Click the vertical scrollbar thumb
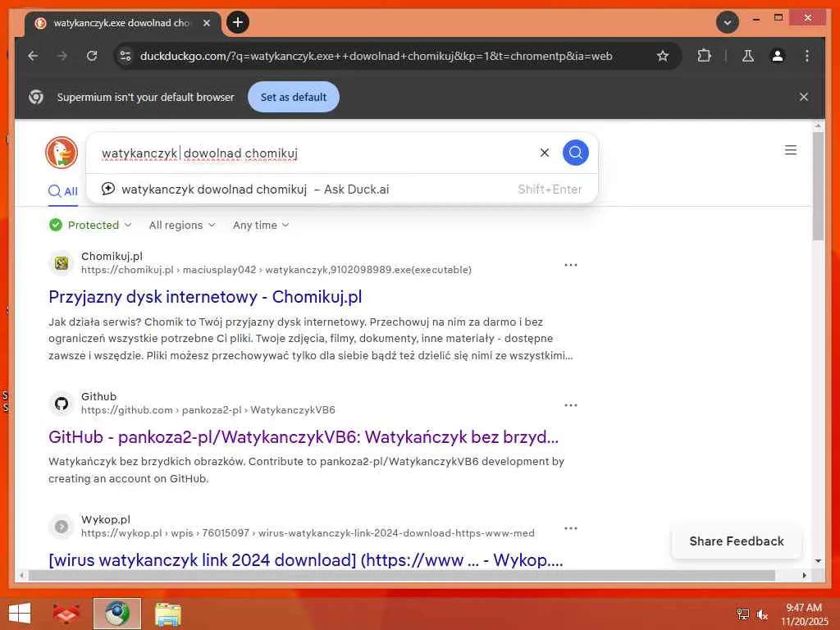This screenshot has height=630, width=840. click(818, 186)
